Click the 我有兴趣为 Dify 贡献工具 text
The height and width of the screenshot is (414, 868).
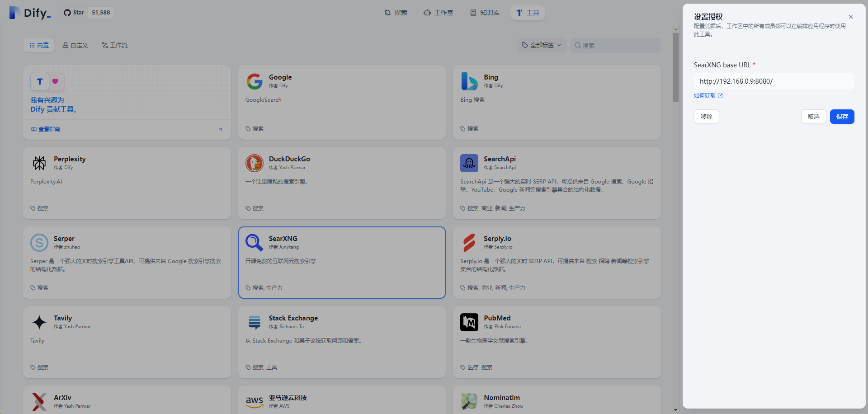coord(53,105)
